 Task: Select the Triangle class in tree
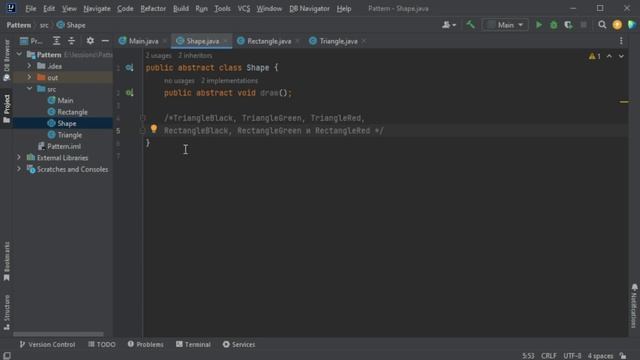pos(69,135)
